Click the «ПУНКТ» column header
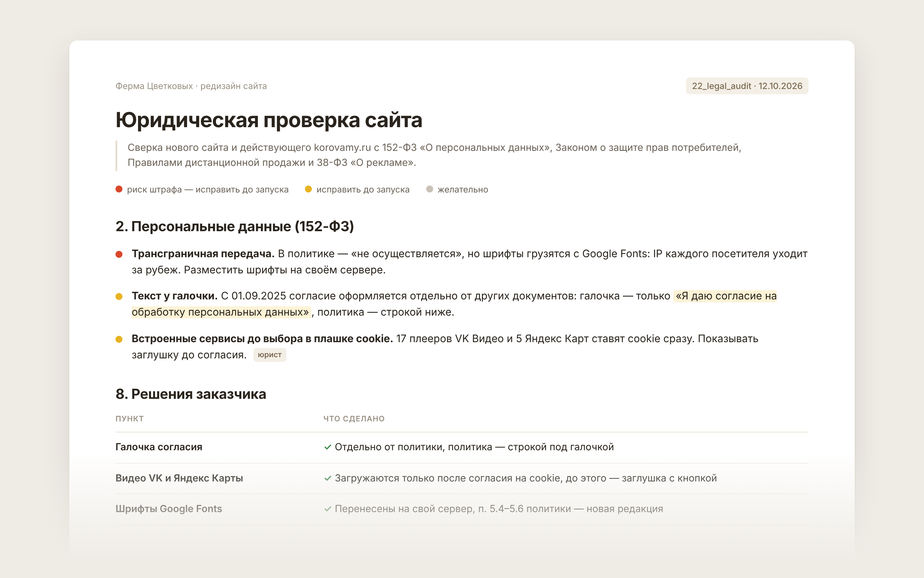Screen dimensions: 924x578 click(129, 418)
